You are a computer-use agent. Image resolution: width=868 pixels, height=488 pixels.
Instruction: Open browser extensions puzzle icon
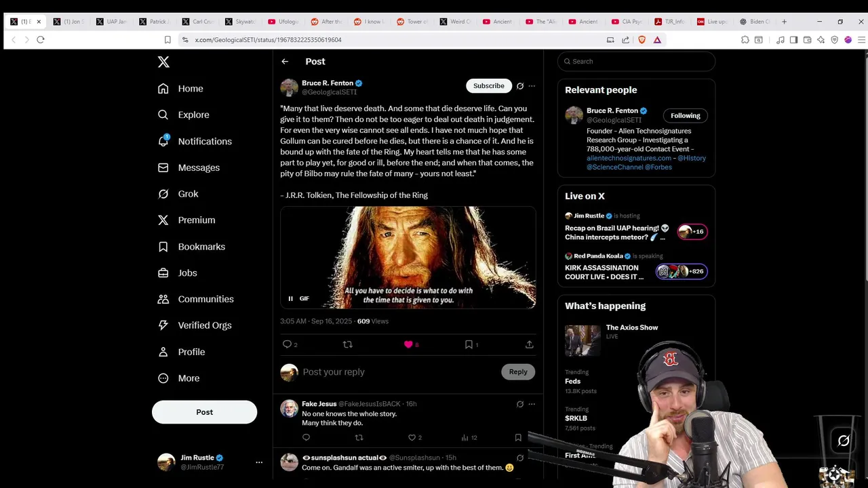click(745, 40)
